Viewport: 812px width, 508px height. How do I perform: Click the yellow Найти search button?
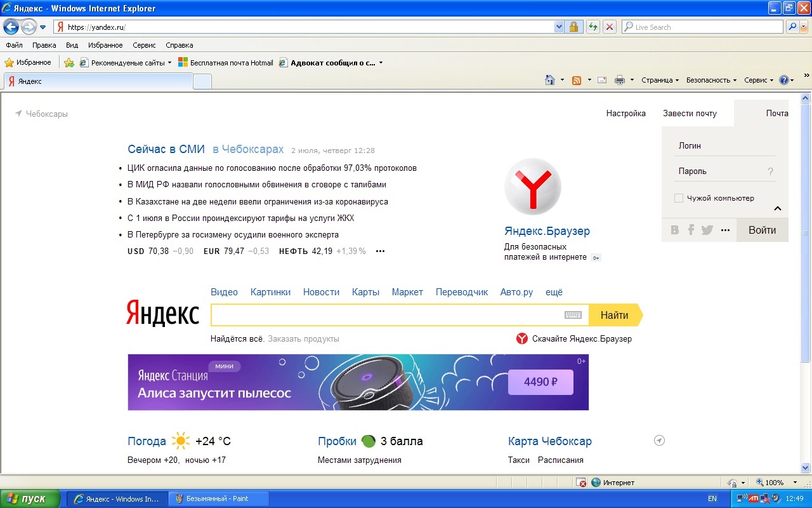615,315
